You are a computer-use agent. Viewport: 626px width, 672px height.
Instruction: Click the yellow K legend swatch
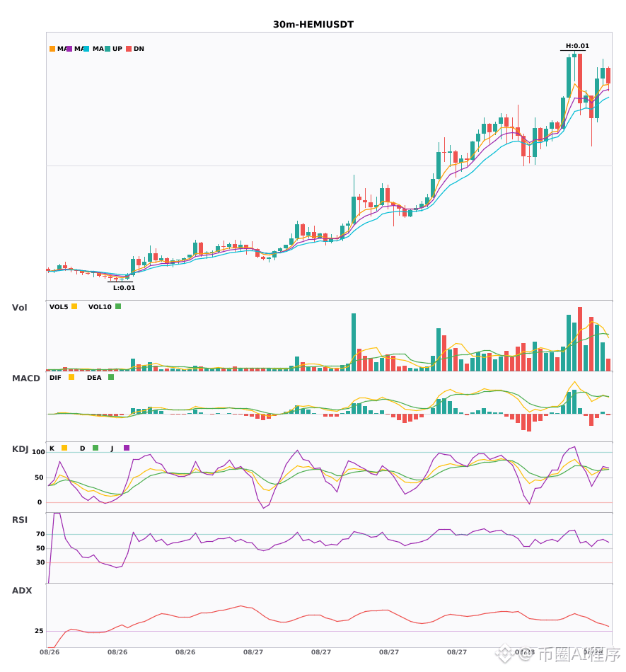point(64,448)
